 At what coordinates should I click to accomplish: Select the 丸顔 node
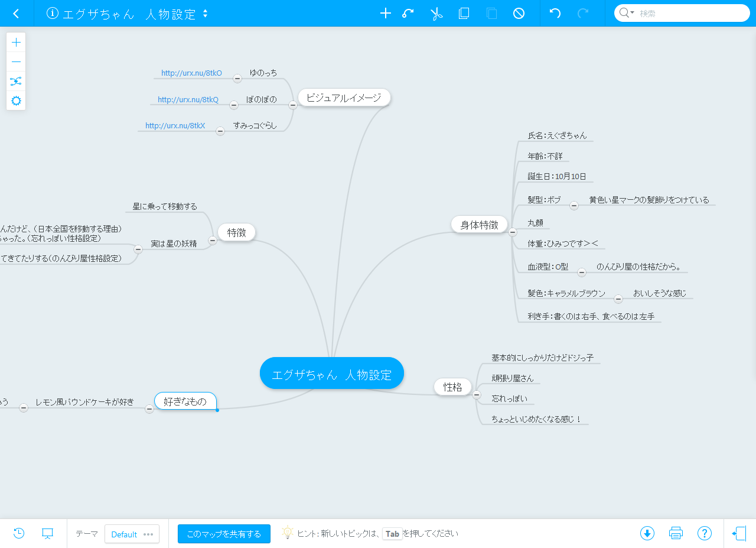tap(535, 223)
